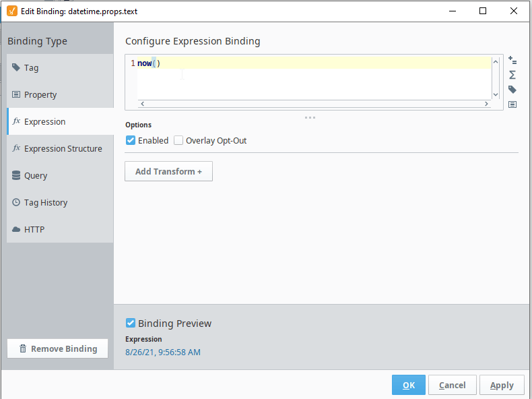Insert a tag reference via tag icon
The width and height of the screenshot is (532, 399).
pos(512,90)
